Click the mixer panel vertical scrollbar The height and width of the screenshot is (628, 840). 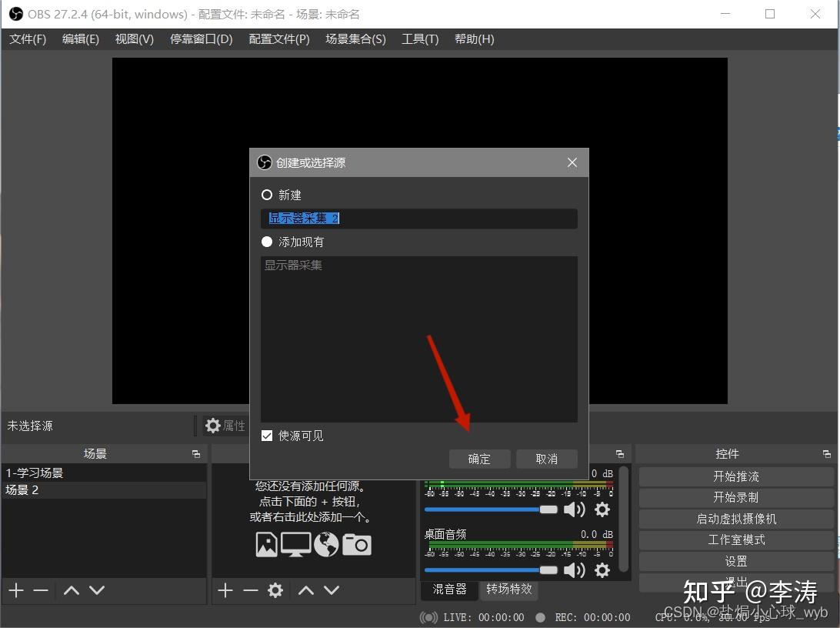click(624, 519)
